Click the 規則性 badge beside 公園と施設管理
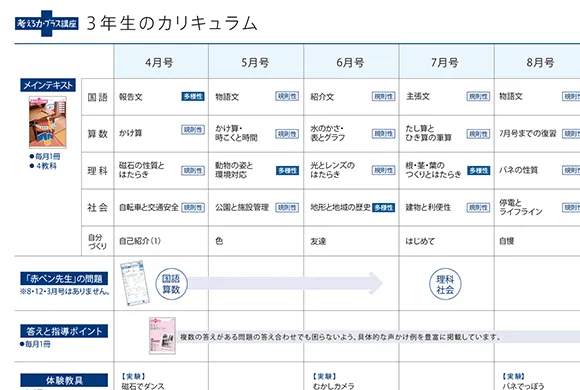This screenshot has height=390, width=580. pos(287,207)
